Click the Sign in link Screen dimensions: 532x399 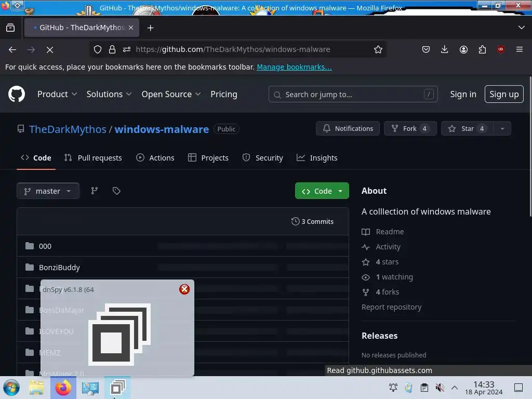tap(463, 94)
